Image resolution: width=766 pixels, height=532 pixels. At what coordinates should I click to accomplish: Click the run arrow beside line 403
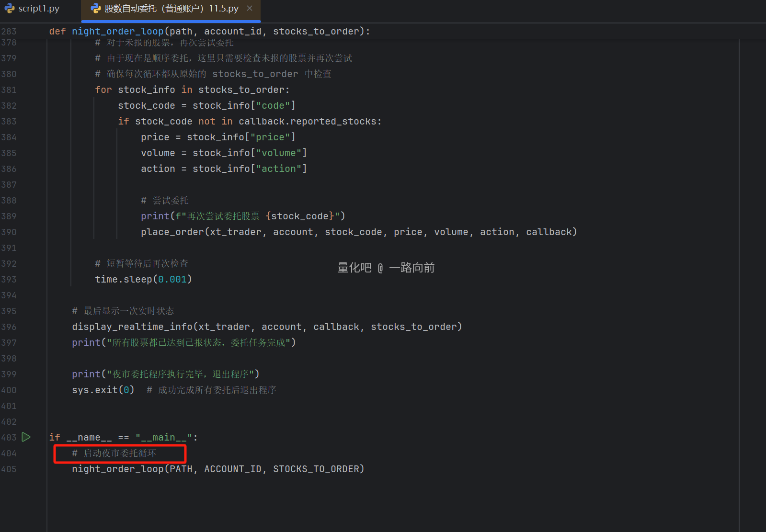[26, 437]
